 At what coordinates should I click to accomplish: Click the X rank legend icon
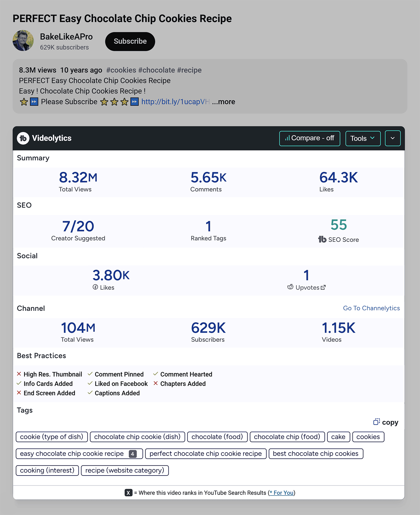click(129, 493)
